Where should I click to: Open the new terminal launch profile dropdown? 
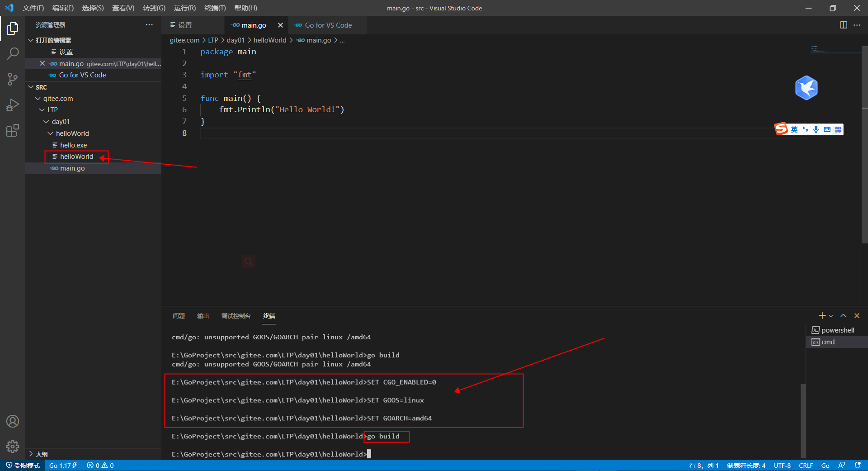point(831,316)
